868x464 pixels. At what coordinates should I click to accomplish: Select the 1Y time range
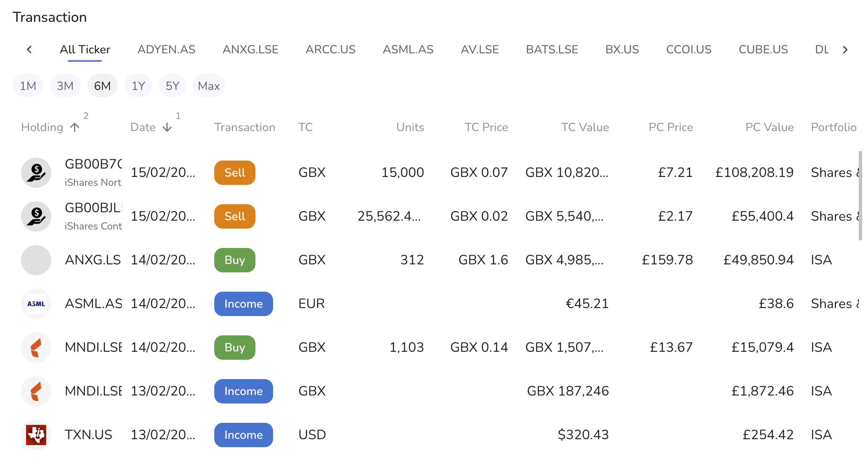coord(138,86)
